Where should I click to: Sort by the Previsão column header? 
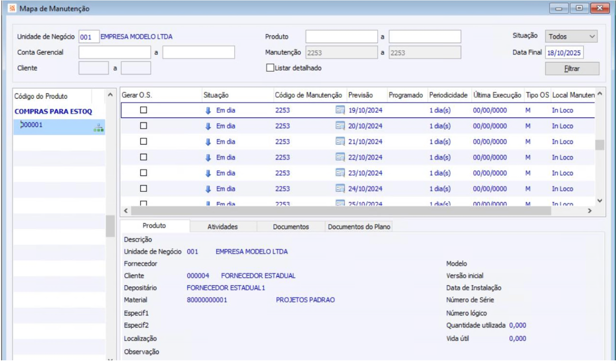tap(360, 95)
